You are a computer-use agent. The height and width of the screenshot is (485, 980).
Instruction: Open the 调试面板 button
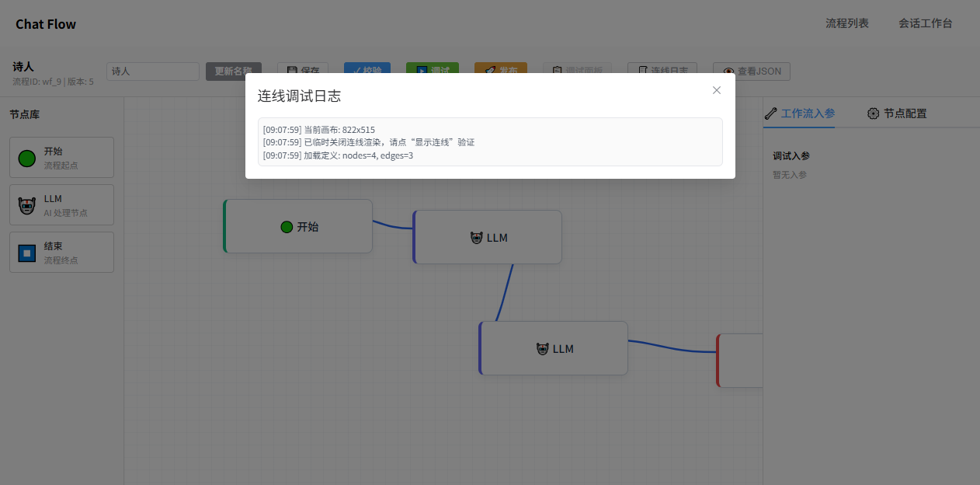tap(577, 71)
